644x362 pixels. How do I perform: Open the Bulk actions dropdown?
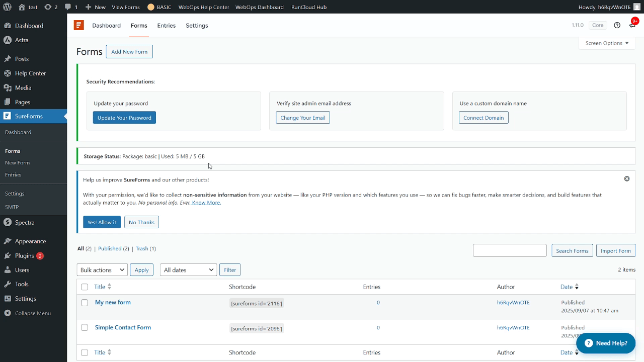pos(102,270)
